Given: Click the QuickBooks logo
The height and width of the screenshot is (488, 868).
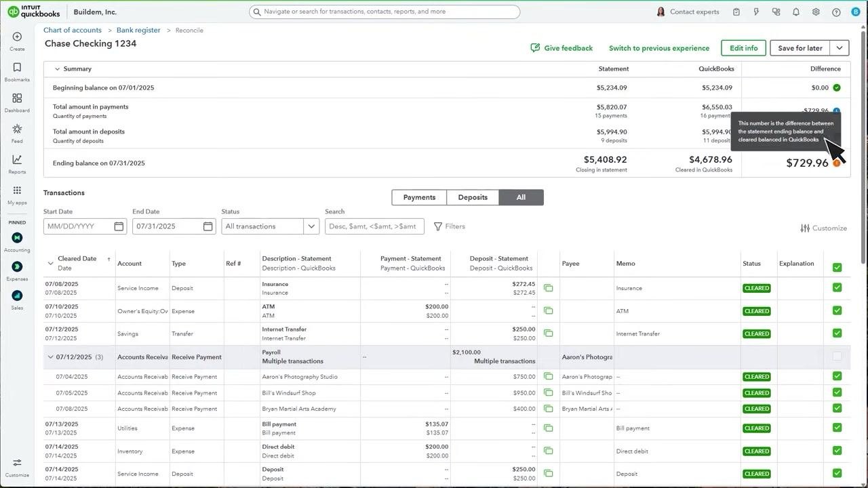Looking at the screenshot, I should coord(34,12).
